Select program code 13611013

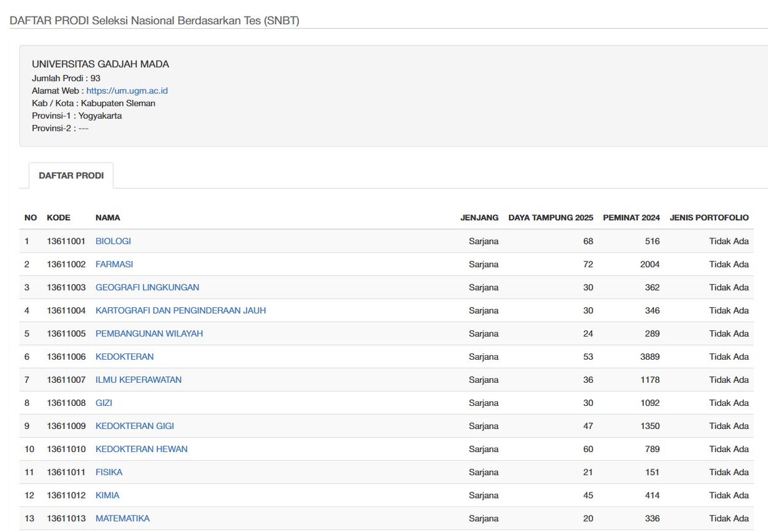tap(66, 518)
